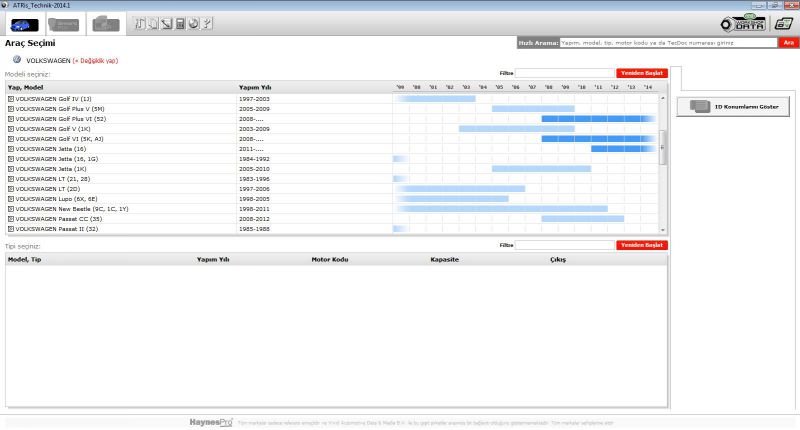800x430 pixels.
Task: Click the red Ara search button
Action: click(788, 43)
